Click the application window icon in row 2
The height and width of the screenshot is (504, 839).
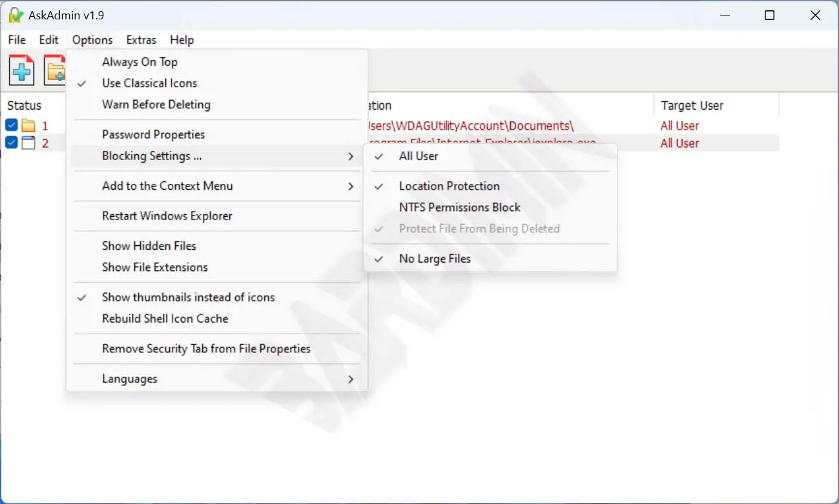click(28, 143)
